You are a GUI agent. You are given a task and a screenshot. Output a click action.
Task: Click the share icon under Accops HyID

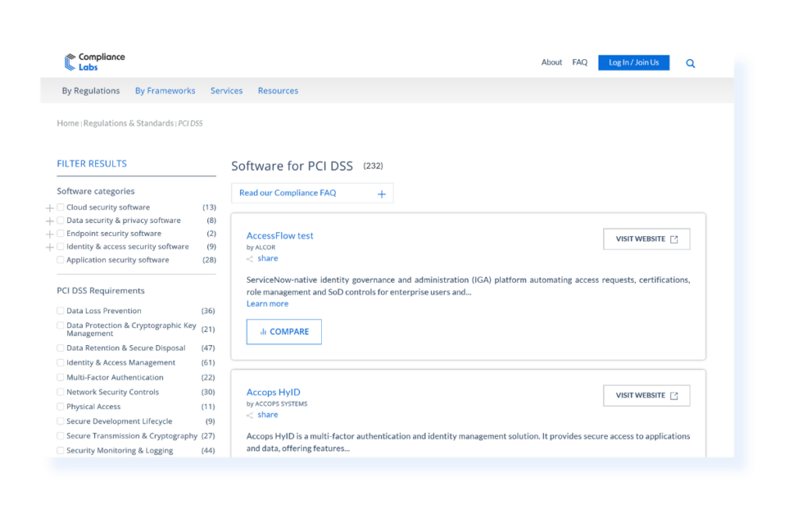250,415
